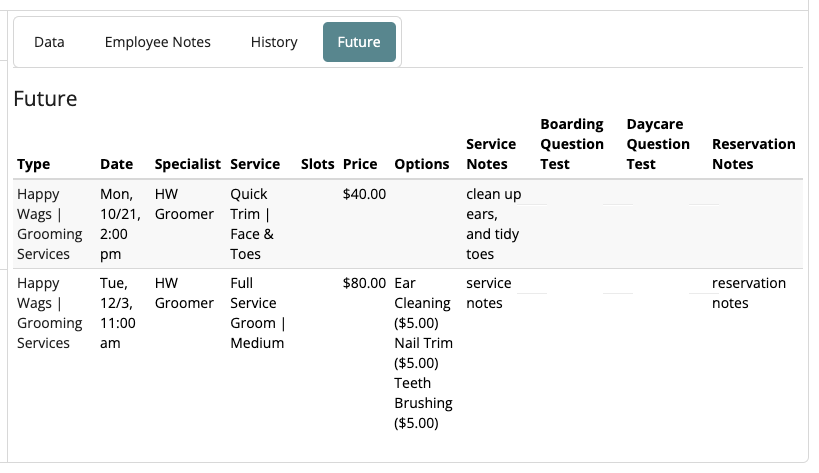Click the 'service notes' cell

pyautogui.click(x=489, y=293)
